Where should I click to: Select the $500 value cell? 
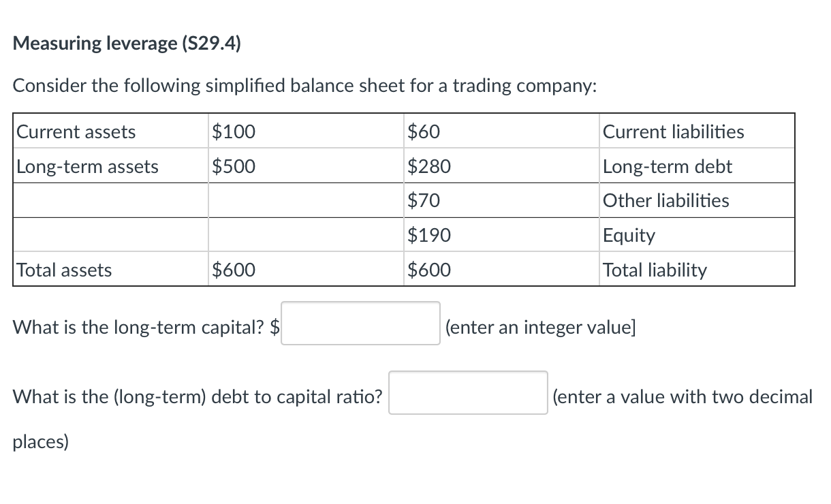[232, 166]
